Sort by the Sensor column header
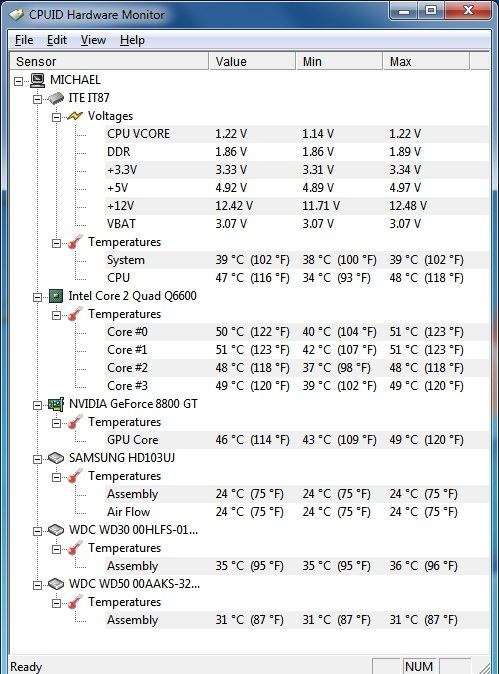 (110, 61)
